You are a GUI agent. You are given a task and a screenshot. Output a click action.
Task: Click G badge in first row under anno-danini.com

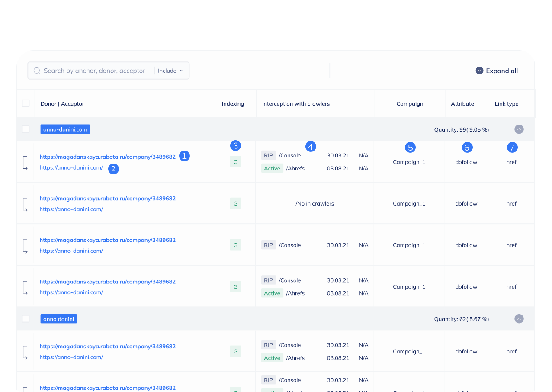point(235,162)
